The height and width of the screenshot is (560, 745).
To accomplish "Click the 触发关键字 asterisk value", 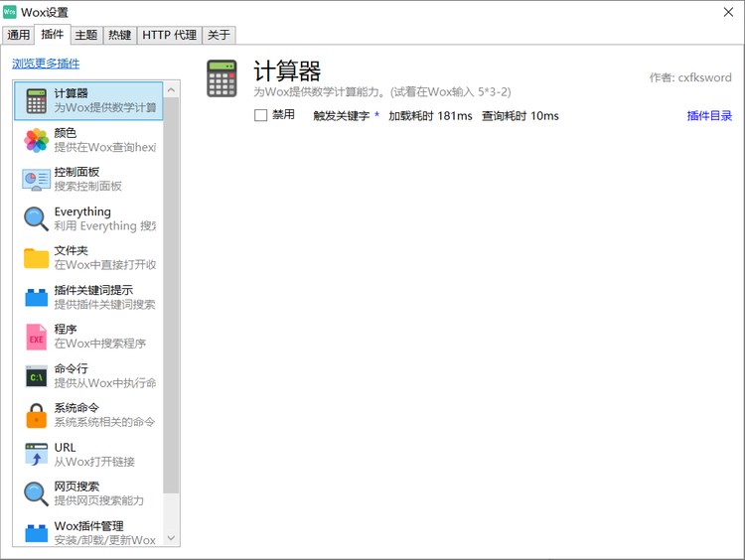I will click(376, 115).
